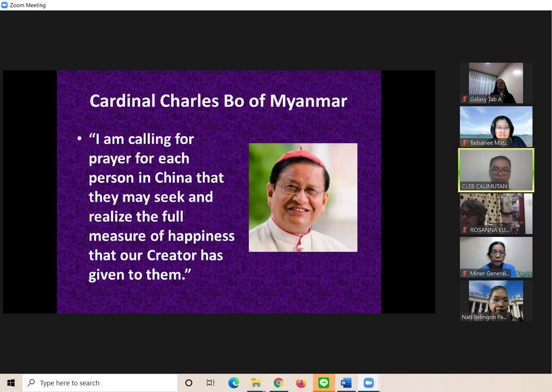Open File Explorer from the taskbar
The image size is (552, 392).
click(x=256, y=383)
